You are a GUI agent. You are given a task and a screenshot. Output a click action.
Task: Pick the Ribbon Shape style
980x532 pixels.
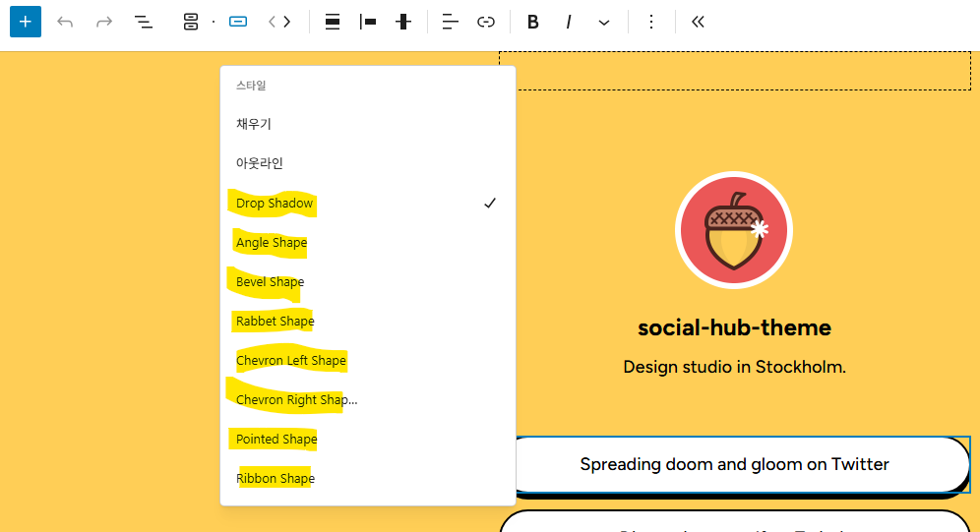pos(276,479)
